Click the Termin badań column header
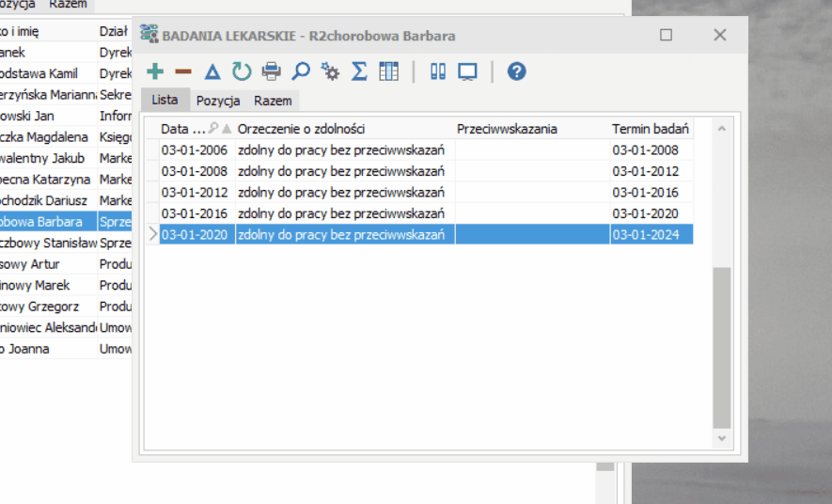The width and height of the screenshot is (832, 504). 650,129
